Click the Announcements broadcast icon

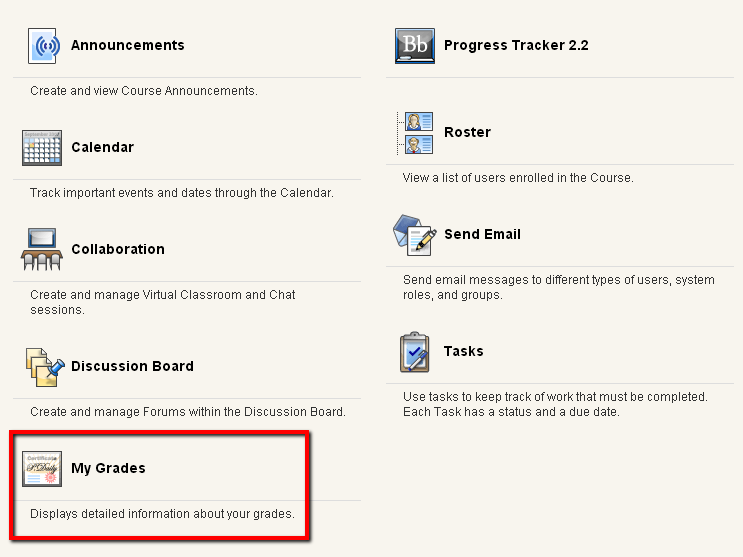click(x=43, y=46)
